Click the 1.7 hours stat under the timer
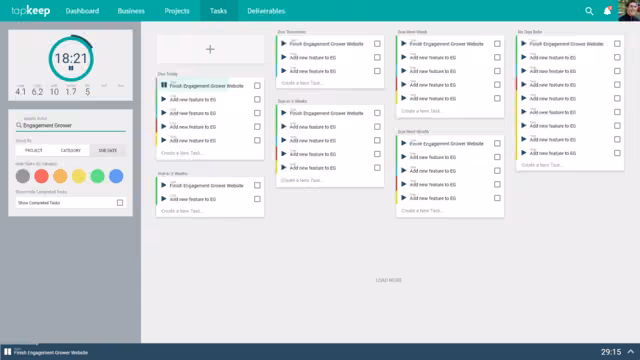This screenshot has width=640, height=360. point(71,92)
